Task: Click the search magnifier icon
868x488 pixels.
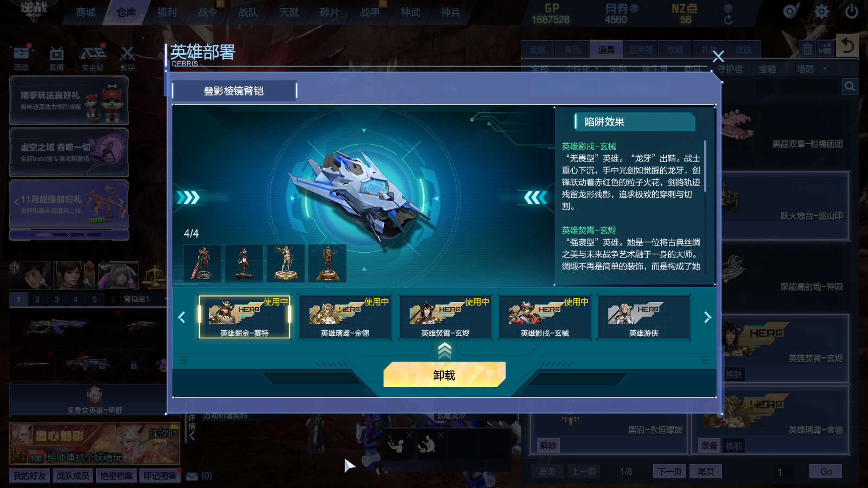Action: [850, 86]
